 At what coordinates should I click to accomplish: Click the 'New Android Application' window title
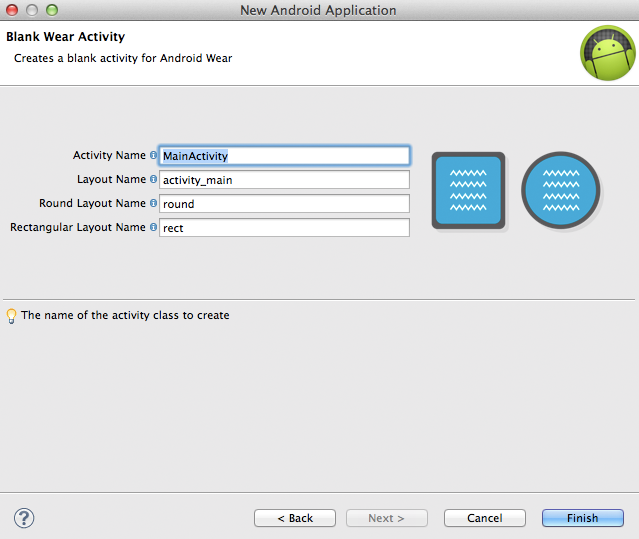click(x=318, y=10)
